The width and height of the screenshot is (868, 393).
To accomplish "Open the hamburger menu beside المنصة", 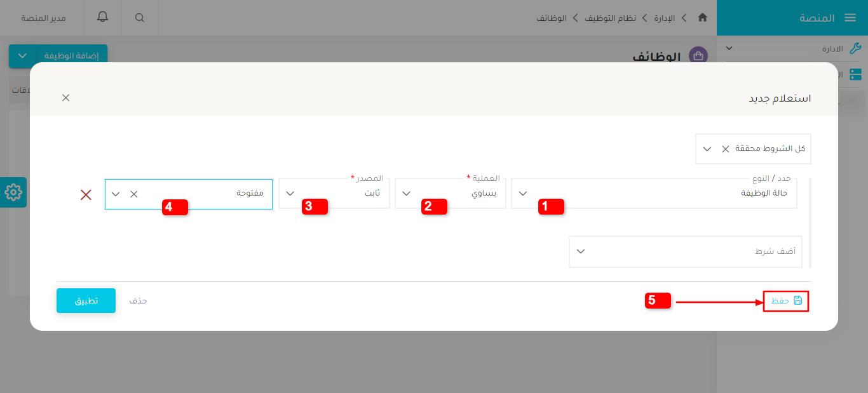I will 850,17.
